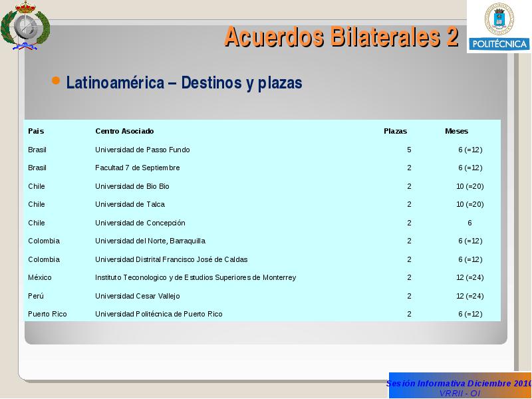Click meses '6 (=12)' for Puerto Rico row
The image size is (532, 399).
click(470, 314)
